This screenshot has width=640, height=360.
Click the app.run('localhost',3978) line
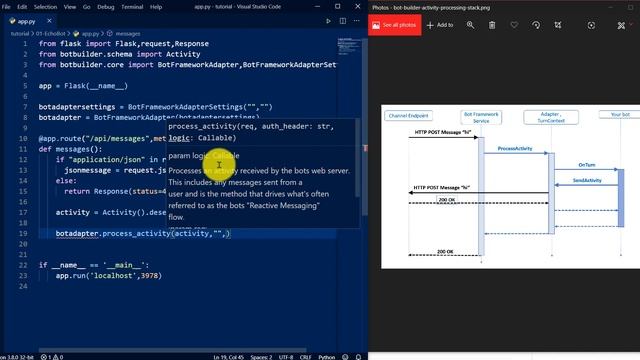[109, 276]
